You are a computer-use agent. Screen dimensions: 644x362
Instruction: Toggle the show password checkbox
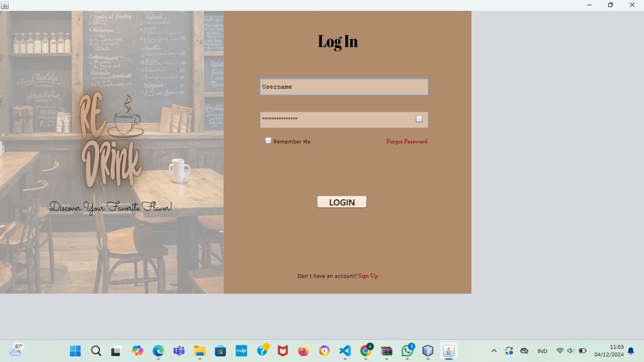[419, 119]
